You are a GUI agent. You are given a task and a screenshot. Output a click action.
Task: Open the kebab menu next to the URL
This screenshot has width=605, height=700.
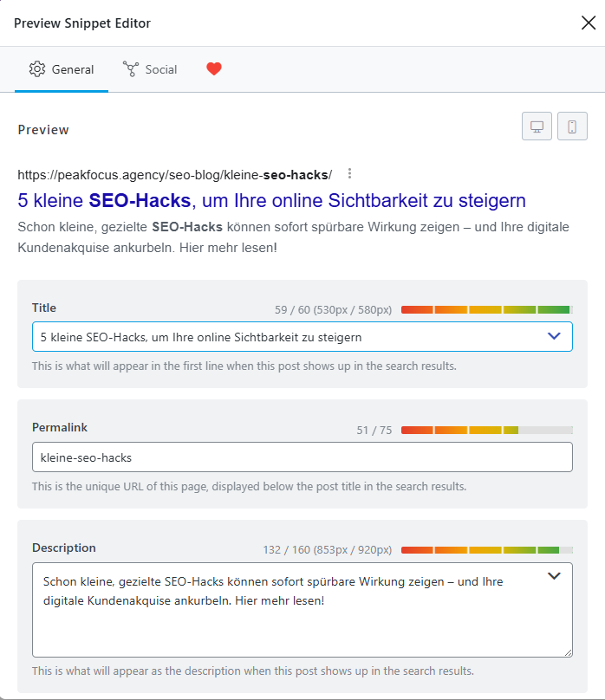coord(349,173)
